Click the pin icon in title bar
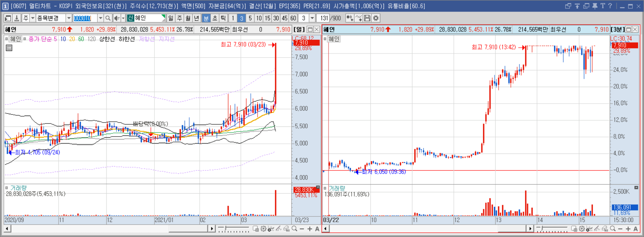The image size is (644, 237). (x=595, y=6)
